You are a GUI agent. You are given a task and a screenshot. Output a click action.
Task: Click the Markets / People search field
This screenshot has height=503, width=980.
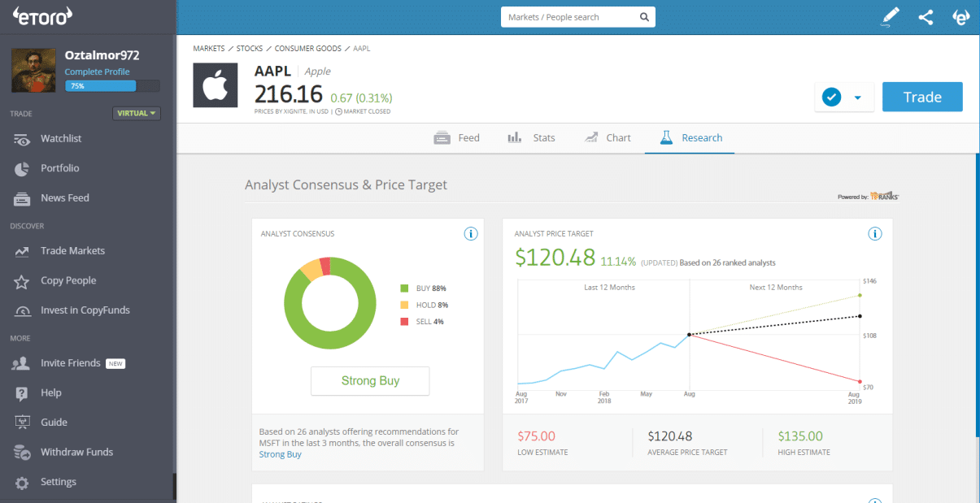(569, 17)
